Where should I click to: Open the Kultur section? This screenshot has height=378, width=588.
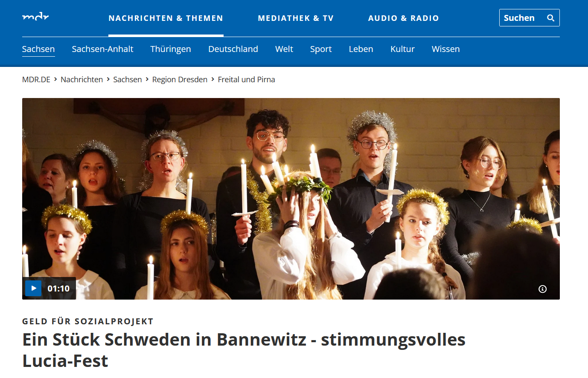point(402,49)
